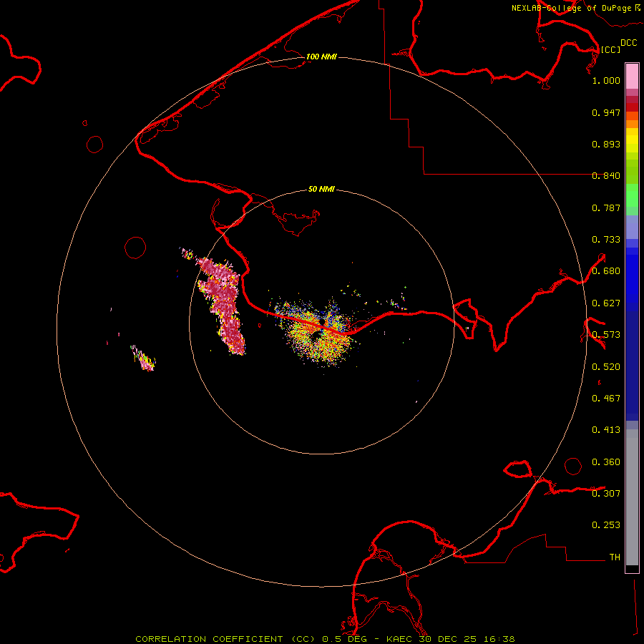Click the pink top segment of color bar
The height and width of the screenshot is (644, 644).
pyautogui.click(x=632, y=77)
